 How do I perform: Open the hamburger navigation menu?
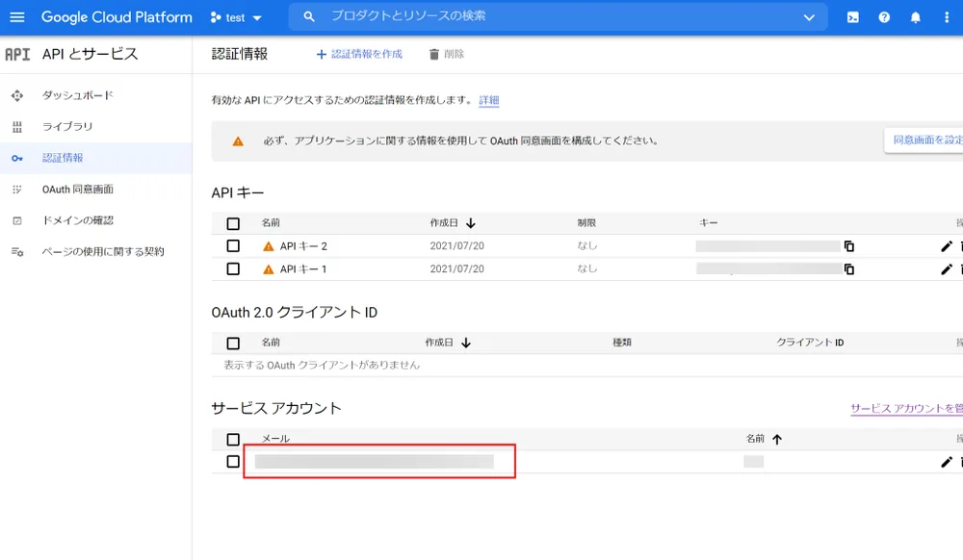click(17, 17)
